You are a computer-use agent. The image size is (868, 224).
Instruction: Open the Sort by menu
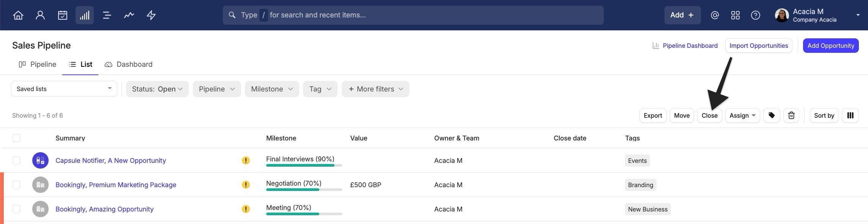pos(824,115)
